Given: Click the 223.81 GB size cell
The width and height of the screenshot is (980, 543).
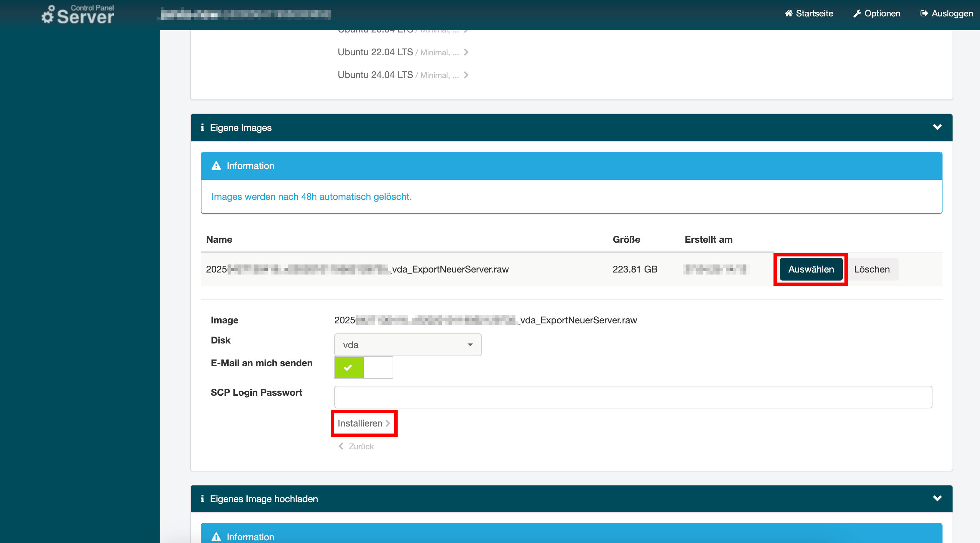Looking at the screenshot, I should (635, 269).
